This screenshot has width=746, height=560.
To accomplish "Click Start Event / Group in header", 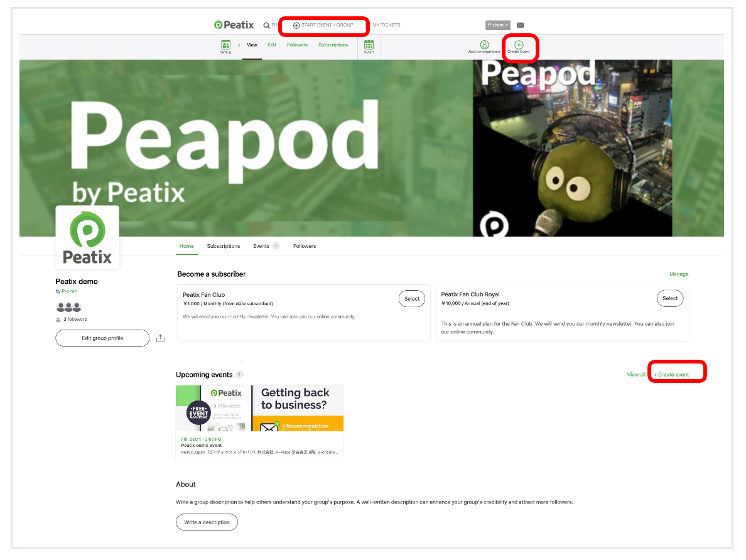I will (323, 25).
